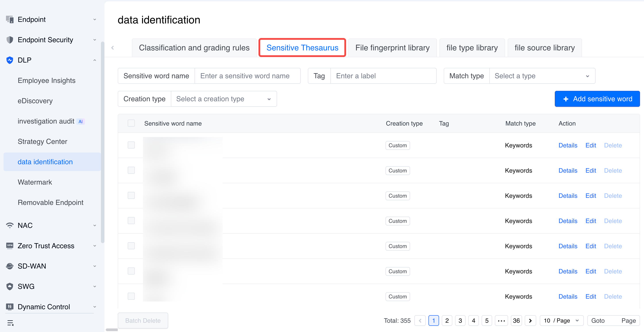Click the Sensitive word name input field

pyautogui.click(x=247, y=76)
